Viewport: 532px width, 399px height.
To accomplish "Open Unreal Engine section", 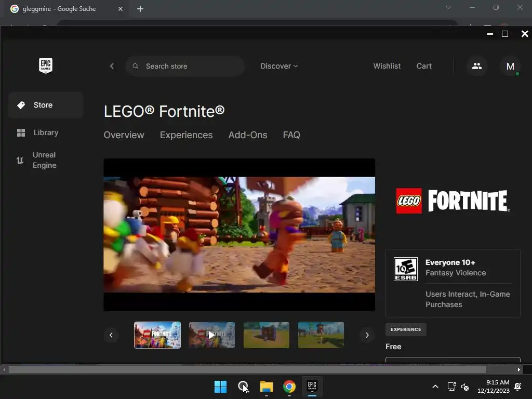I will click(46, 160).
